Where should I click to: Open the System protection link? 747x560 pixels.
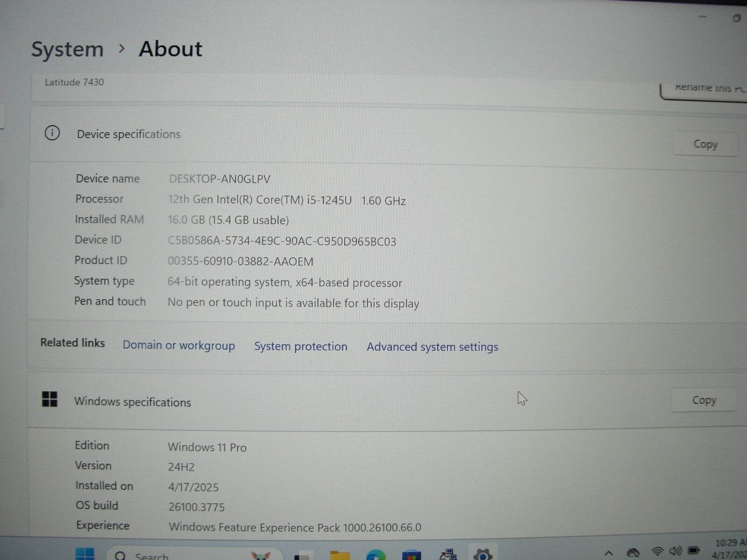point(300,346)
